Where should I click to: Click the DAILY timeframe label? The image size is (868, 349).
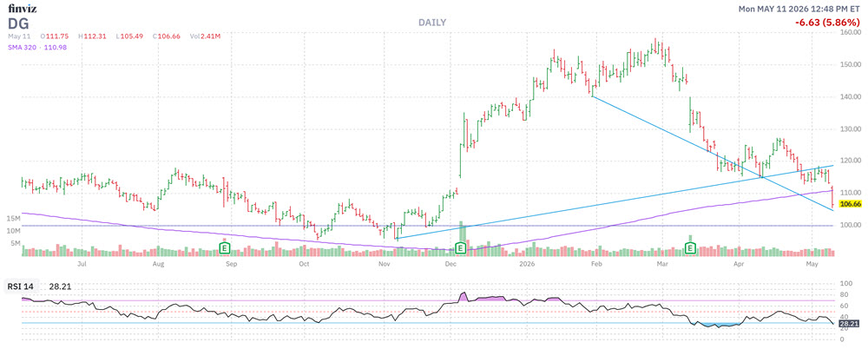click(x=432, y=23)
